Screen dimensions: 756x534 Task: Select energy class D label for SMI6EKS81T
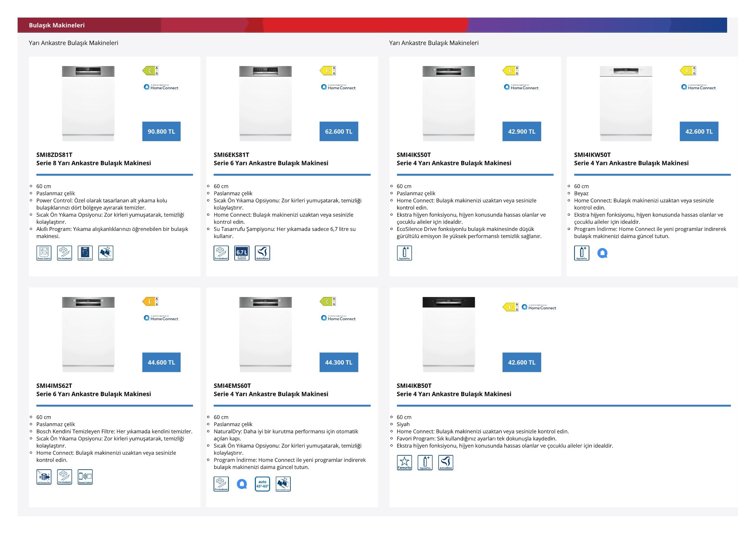coord(328,71)
